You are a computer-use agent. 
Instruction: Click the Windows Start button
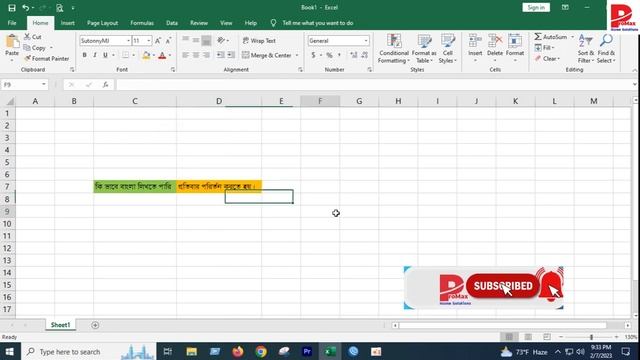point(10,351)
